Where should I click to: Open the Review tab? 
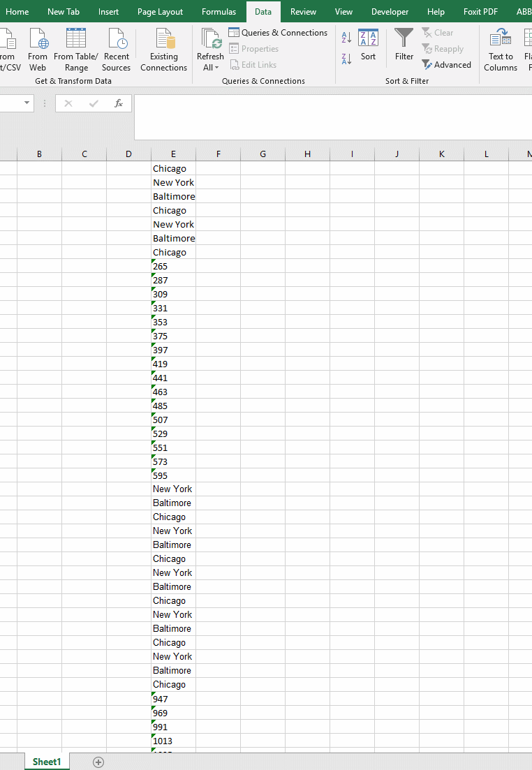tap(303, 12)
